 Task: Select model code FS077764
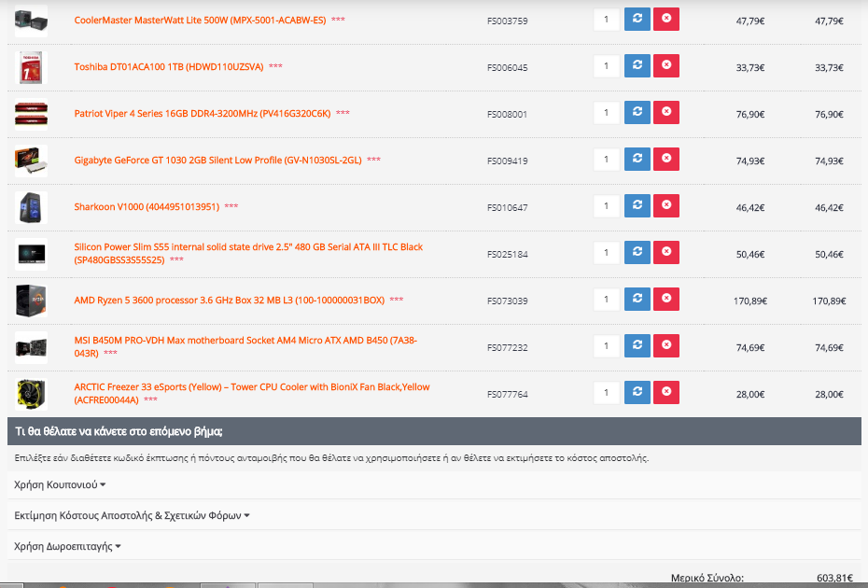[507, 394]
